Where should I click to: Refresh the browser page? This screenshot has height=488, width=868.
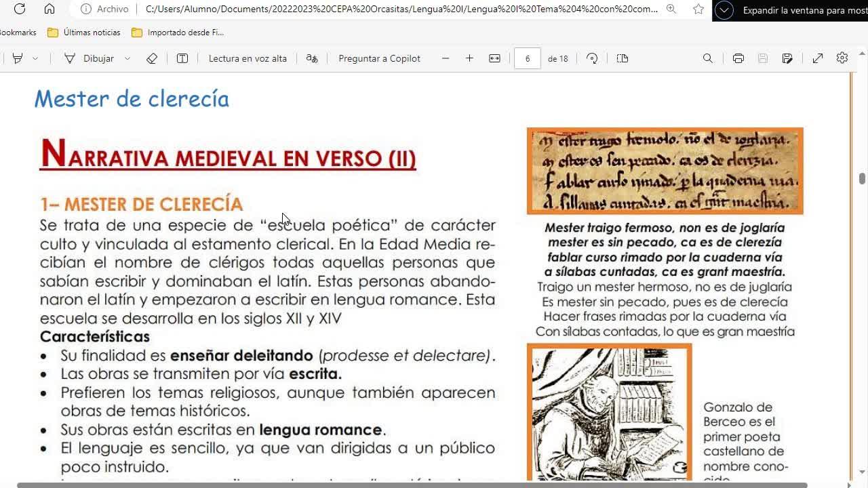20,9
